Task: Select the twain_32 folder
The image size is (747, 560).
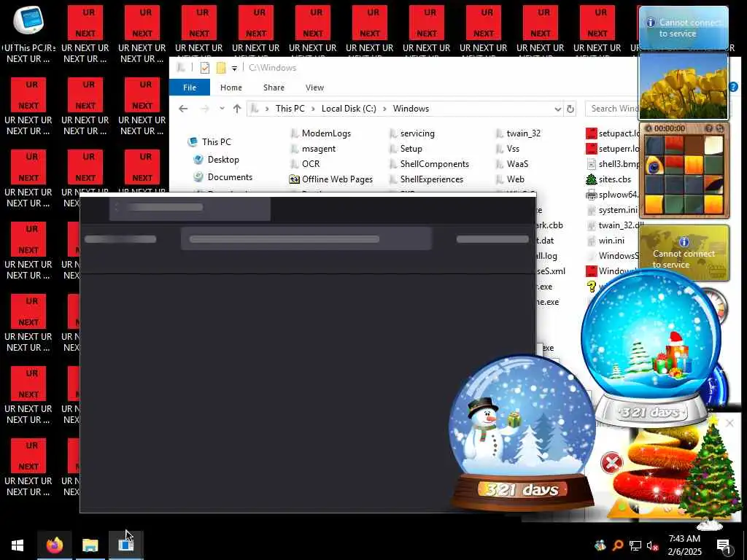Action: coord(519,133)
